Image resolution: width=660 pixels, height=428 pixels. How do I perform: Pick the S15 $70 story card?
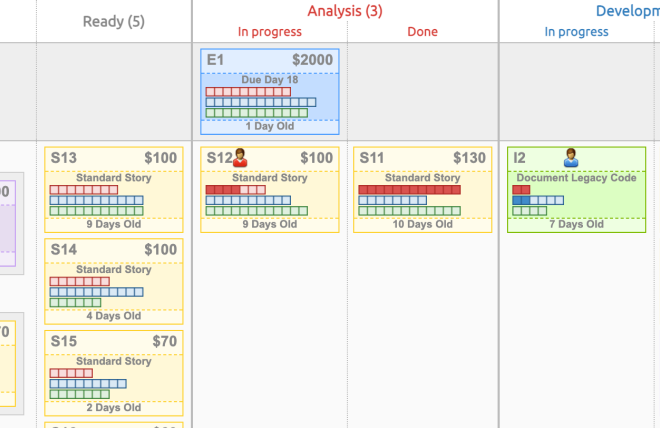click(x=113, y=373)
